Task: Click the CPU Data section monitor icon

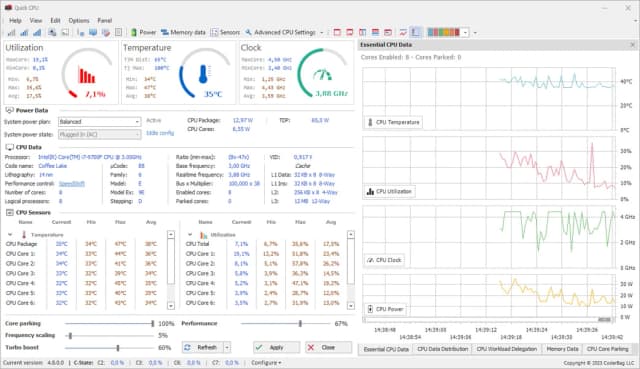Action: tap(9, 147)
